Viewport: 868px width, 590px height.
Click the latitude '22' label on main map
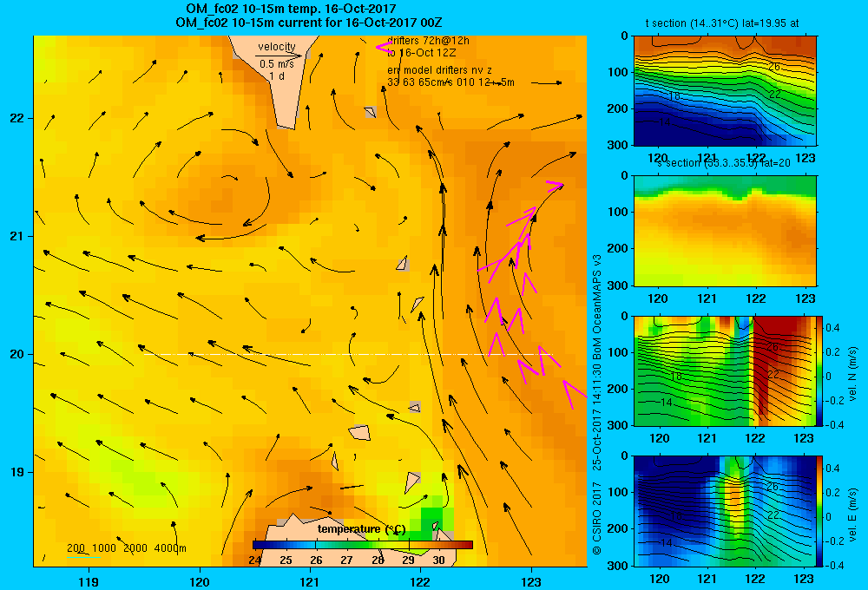[x=17, y=119]
